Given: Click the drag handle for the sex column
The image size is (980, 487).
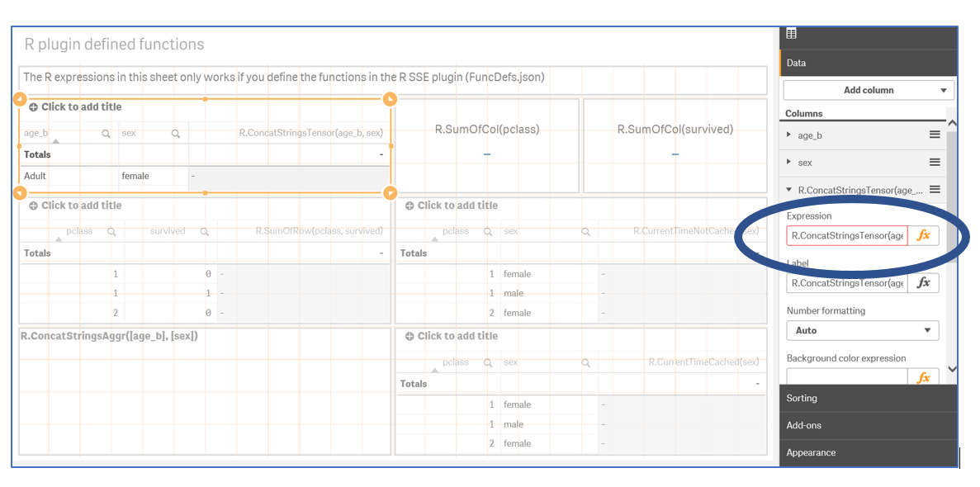Looking at the screenshot, I should click(x=935, y=163).
